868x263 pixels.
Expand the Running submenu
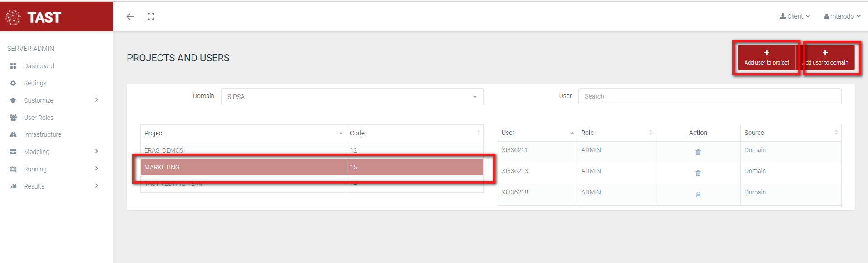tap(96, 169)
